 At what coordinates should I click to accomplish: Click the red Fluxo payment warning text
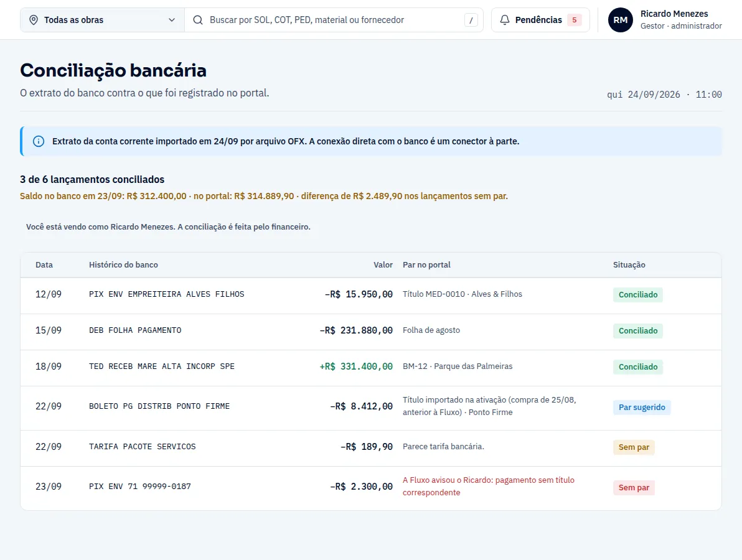[x=489, y=486]
